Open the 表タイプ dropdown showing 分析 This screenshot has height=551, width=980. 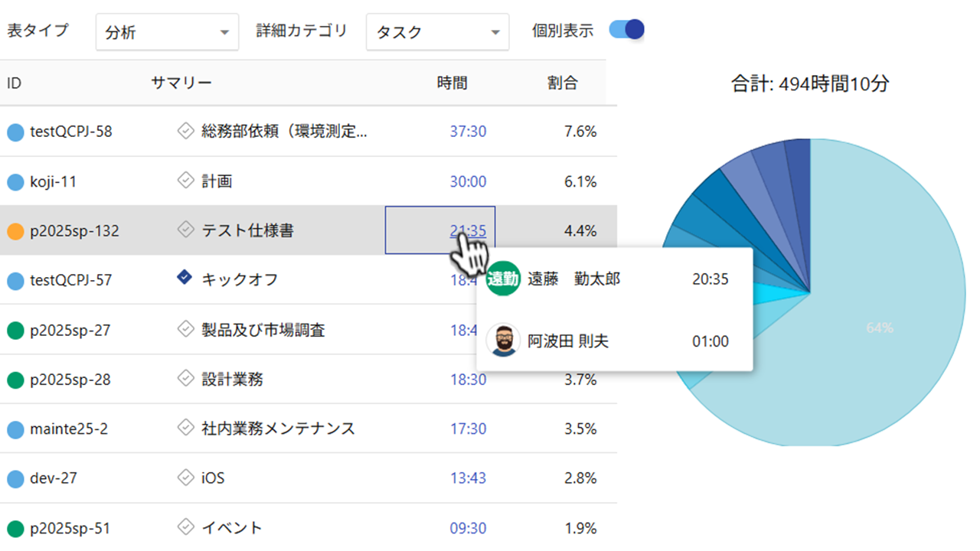(x=166, y=32)
